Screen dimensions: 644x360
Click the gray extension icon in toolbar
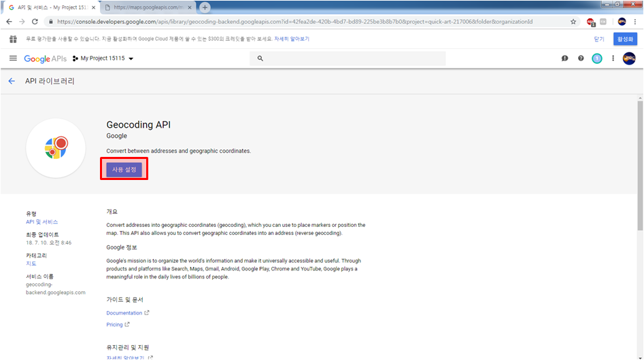603,22
